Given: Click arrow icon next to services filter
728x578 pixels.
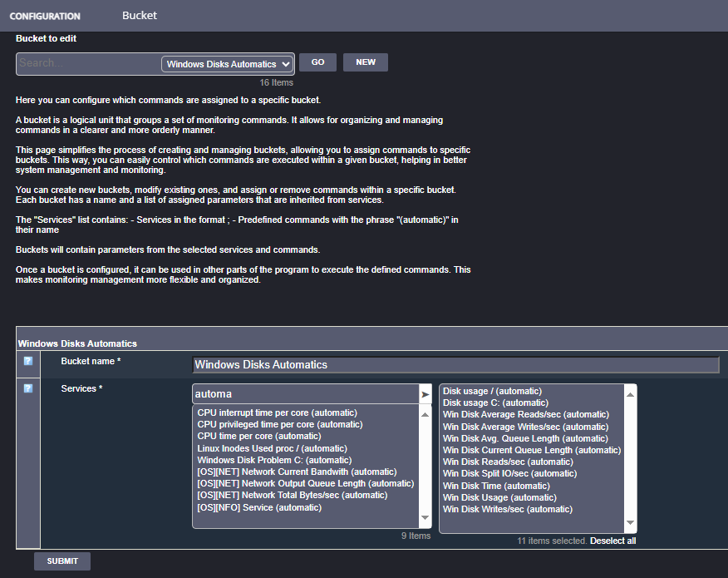Looking at the screenshot, I should pyautogui.click(x=425, y=393).
